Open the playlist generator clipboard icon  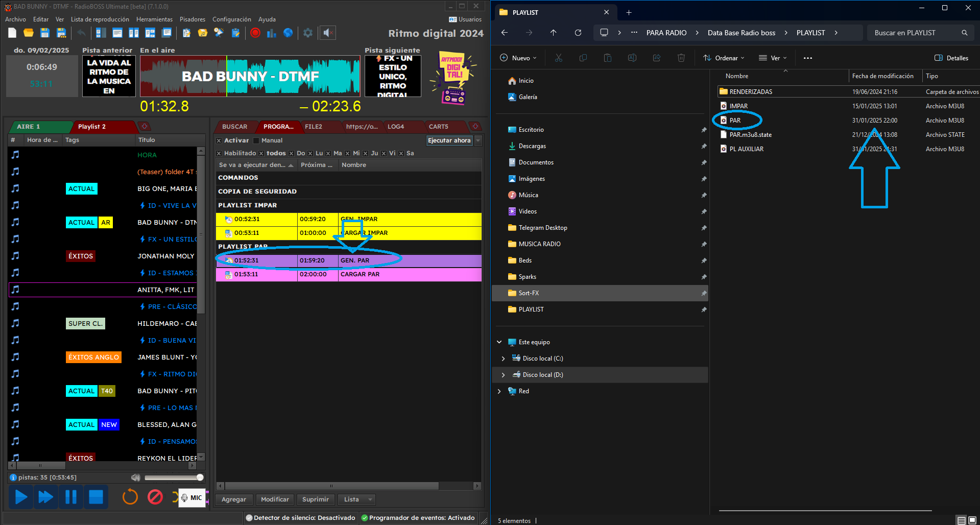pyautogui.click(x=186, y=33)
